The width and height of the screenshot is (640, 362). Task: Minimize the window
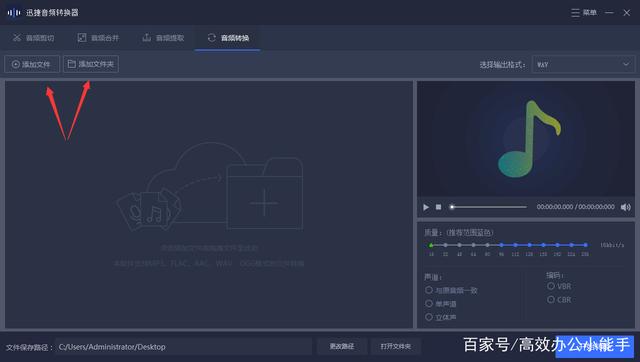[609, 13]
